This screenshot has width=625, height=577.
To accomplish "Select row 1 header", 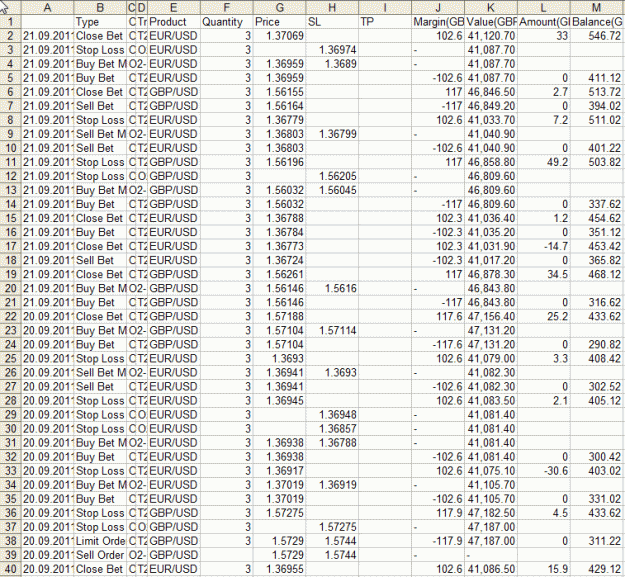I will click(10, 22).
